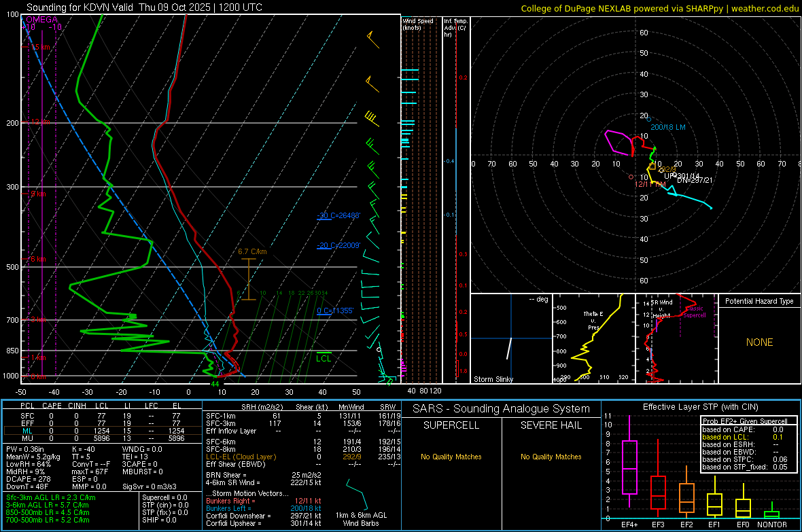Image resolution: width=802 pixels, height=532 pixels.
Task: Click "No Quality Matches" under SEVERE HAIL
Action: click(551, 457)
